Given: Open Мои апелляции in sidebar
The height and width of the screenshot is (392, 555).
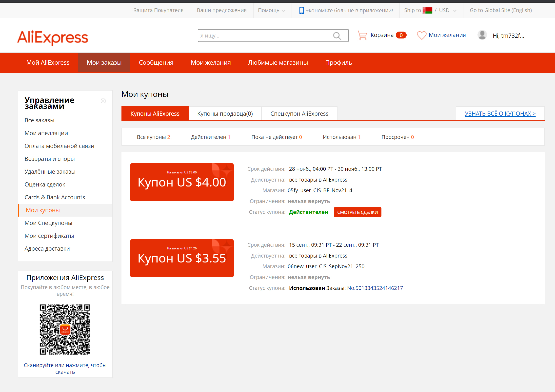Looking at the screenshot, I should coord(46,133).
